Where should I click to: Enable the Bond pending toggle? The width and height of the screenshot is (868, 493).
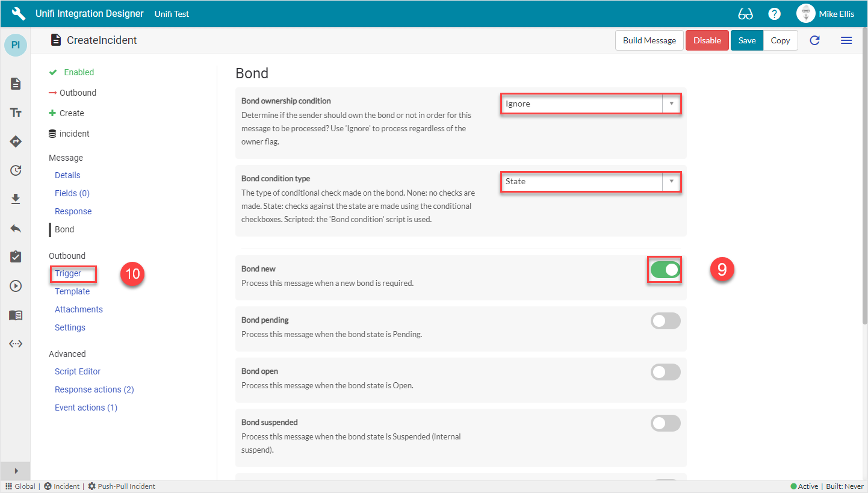(x=665, y=320)
